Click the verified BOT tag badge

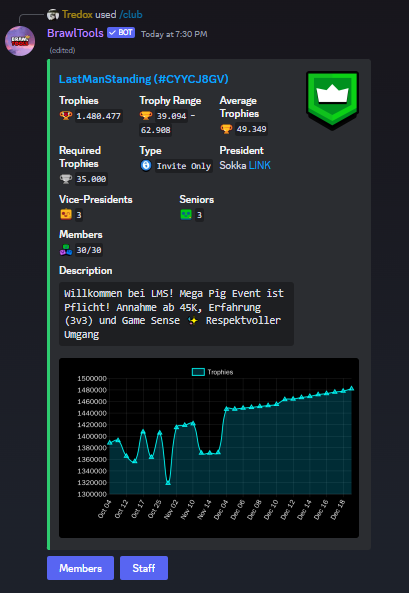(x=121, y=33)
